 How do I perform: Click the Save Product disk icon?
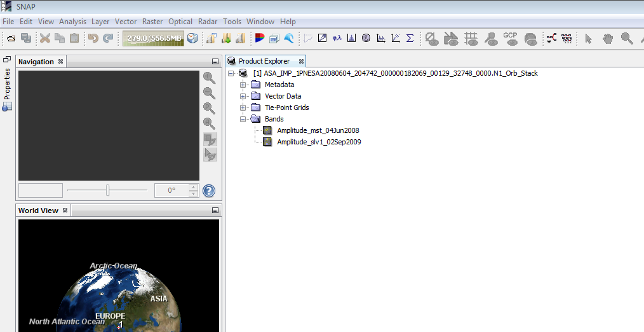[x=26, y=38]
